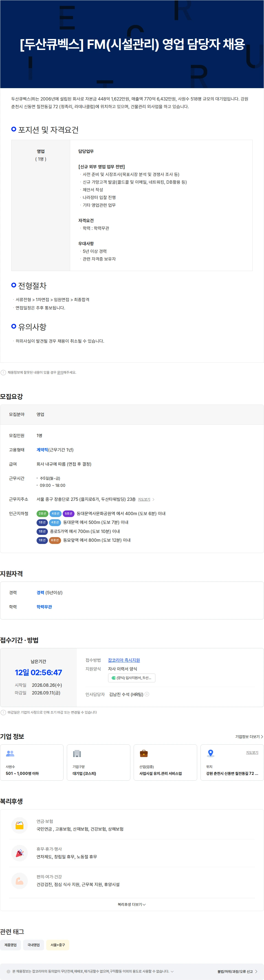
Task: Click the chevron next to work address 지도보기
Action: [x=153, y=499]
